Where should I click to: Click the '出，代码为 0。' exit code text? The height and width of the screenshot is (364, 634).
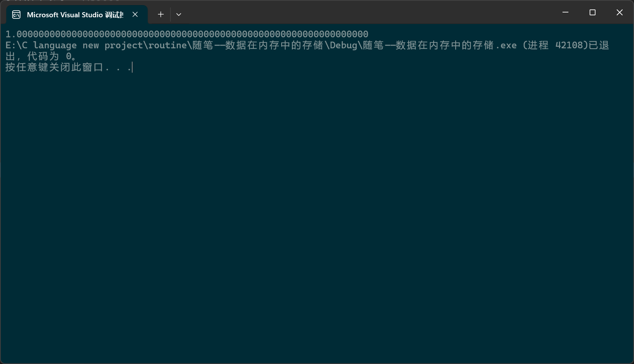click(x=41, y=56)
